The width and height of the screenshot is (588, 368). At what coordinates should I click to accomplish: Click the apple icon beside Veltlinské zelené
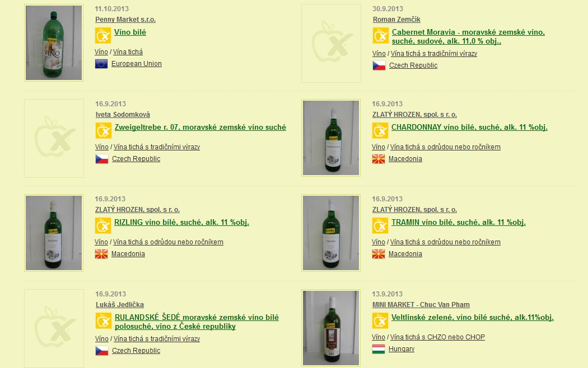380,321
